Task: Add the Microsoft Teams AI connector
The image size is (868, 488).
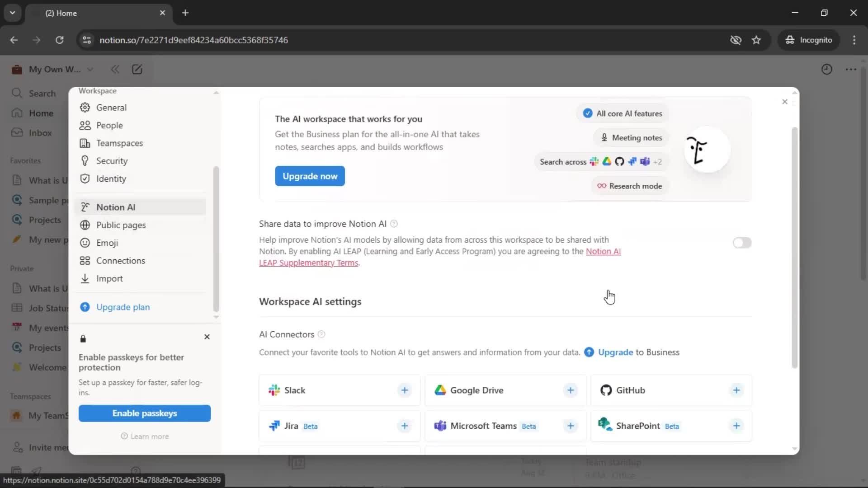Action: pos(571,426)
